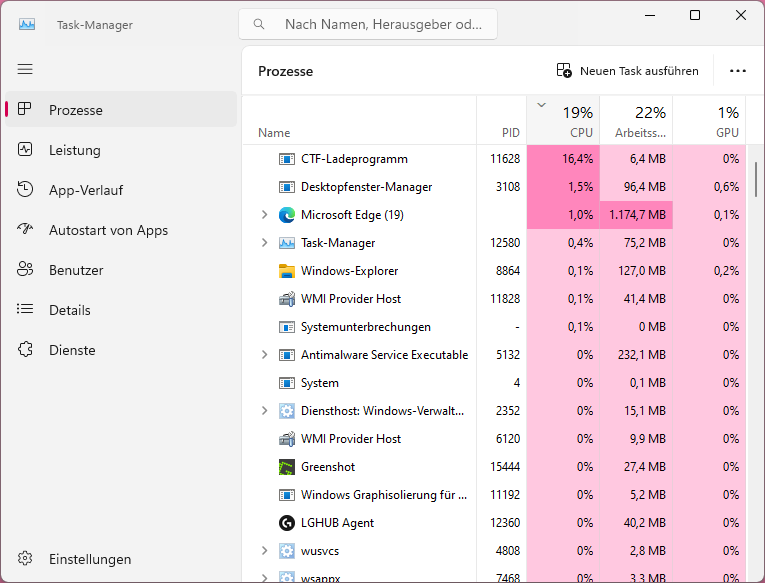Click the CTF-Ladeprogramm process icon
Viewport: 765px width, 583px height.
click(287, 159)
